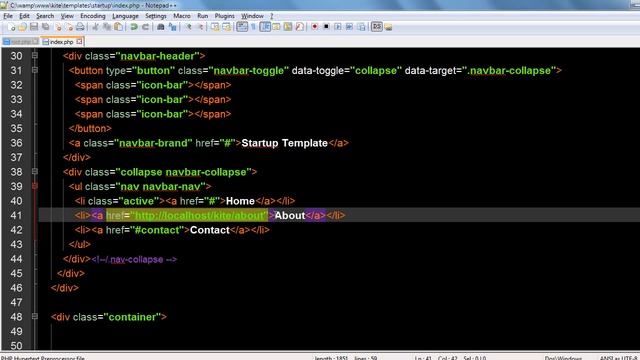Open the Plugins menu
The image size is (640, 360).
[x=224, y=16]
